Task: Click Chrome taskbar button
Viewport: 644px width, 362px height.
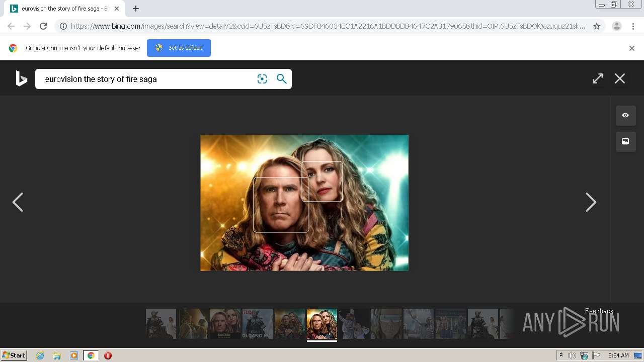Action: tap(91, 355)
